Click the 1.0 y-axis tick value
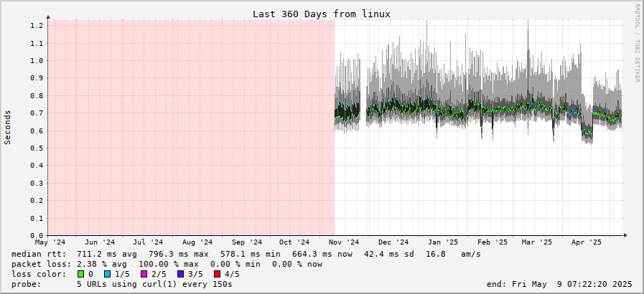Screen dimensions: 644x294 point(36,60)
